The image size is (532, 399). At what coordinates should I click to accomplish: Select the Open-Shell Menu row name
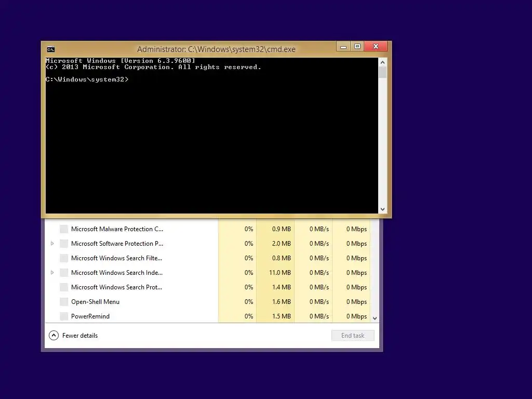tap(96, 302)
